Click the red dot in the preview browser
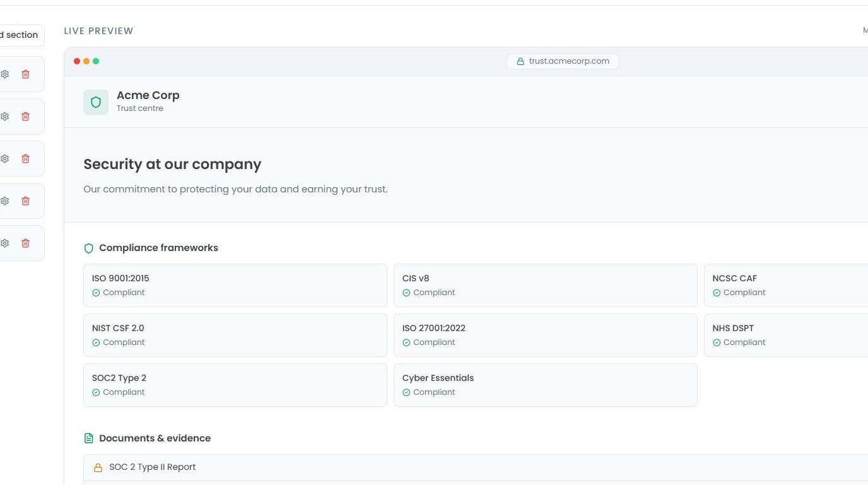 [77, 61]
